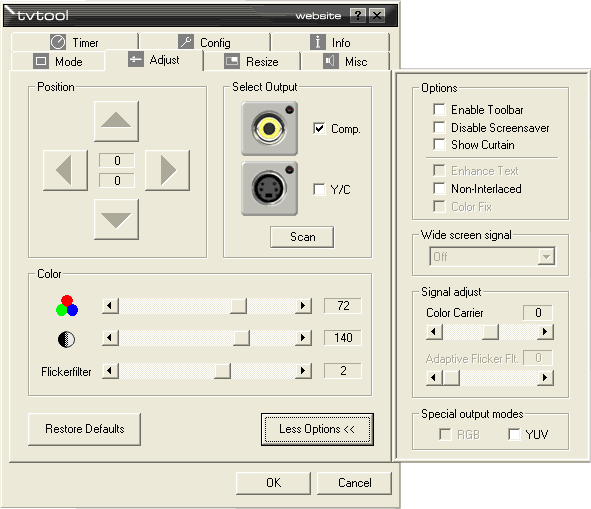Click the Flickerfilter slider thumb
Screen dimensions: 591x509
tap(222, 371)
